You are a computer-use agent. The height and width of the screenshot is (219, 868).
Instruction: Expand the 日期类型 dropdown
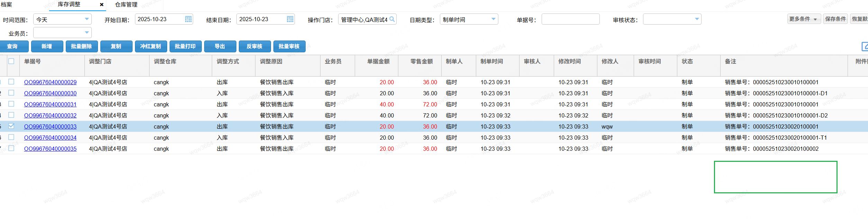[493, 19]
